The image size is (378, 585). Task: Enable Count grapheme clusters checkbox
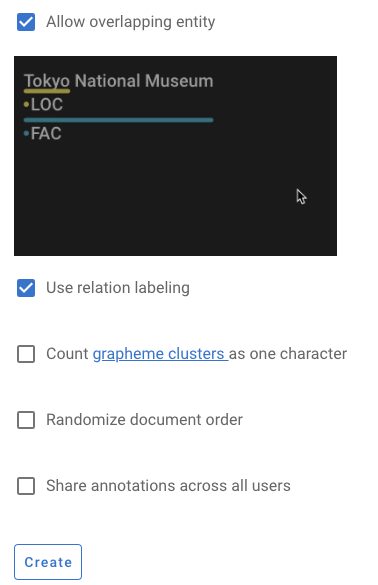click(x=26, y=354)
